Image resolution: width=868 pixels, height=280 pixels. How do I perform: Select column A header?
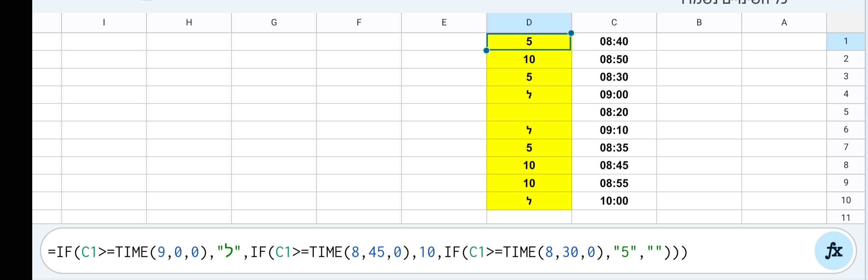tap(784, 23)
